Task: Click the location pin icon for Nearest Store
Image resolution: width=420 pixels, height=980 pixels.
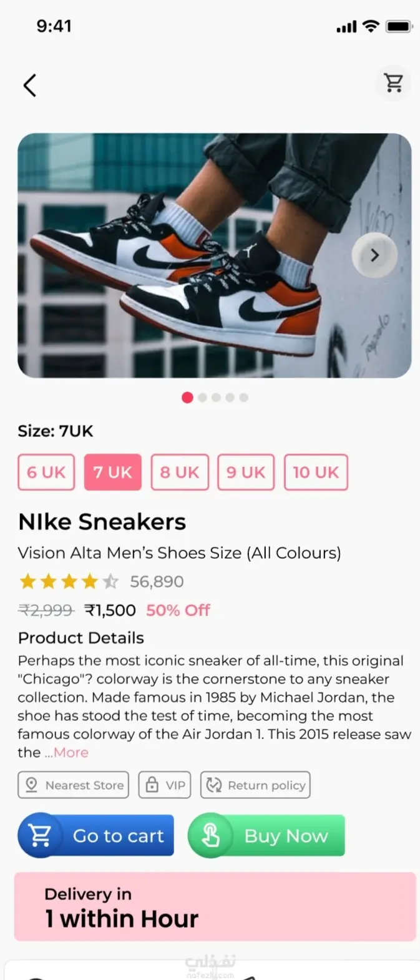Action: click(31, 785)
